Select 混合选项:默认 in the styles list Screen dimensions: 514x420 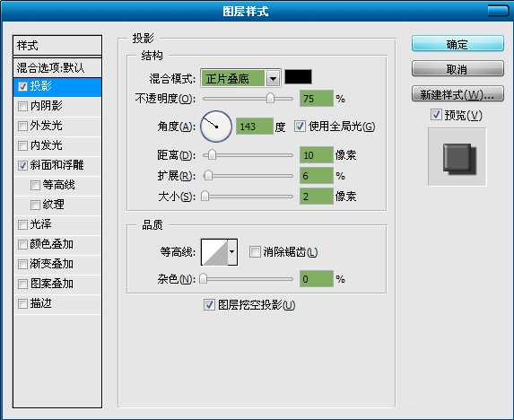click(57, 68)
